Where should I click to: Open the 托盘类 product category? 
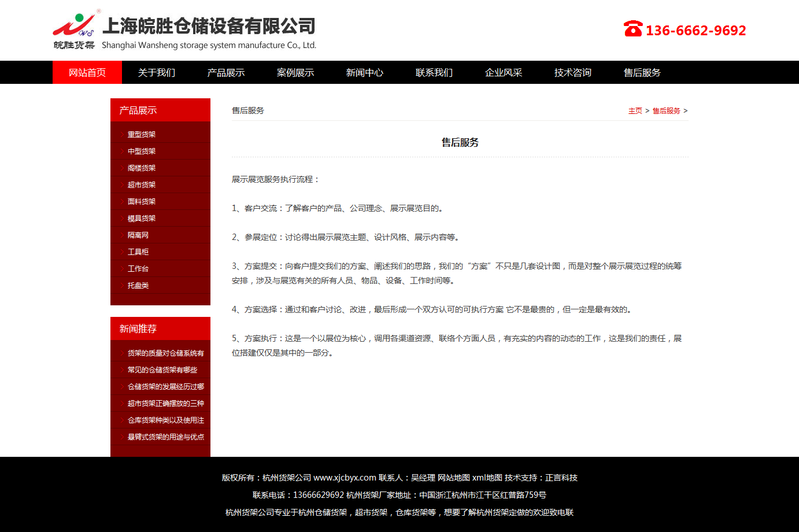tap(138, 285)
